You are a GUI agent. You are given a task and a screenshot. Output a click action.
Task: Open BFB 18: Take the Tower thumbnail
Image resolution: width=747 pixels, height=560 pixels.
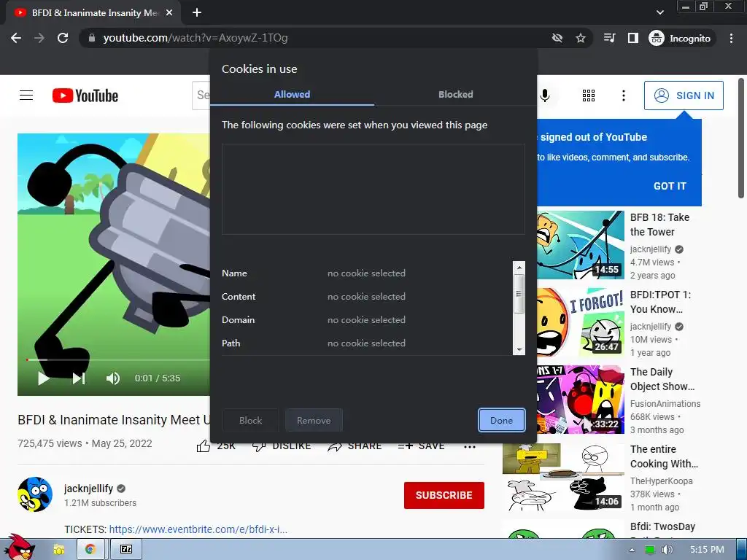[580, 245]
